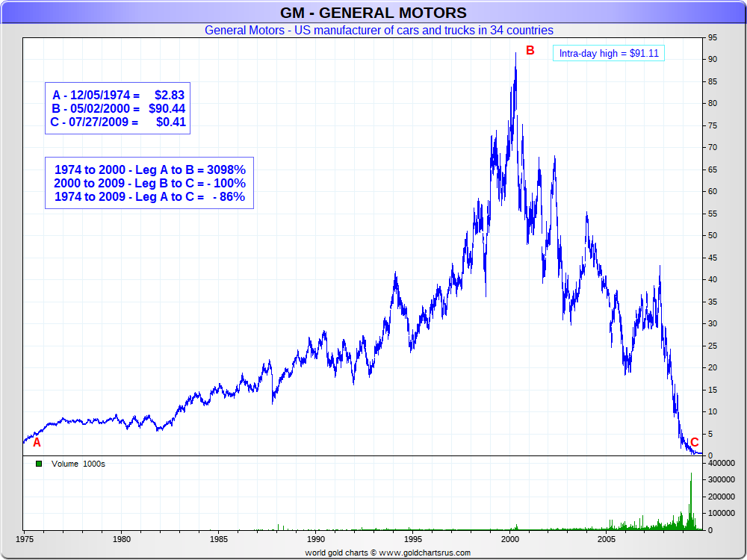Click the year label "1990" on the time axis
Image resolution: width=747 pixels, height=560 pixels.
pos(316,540)
